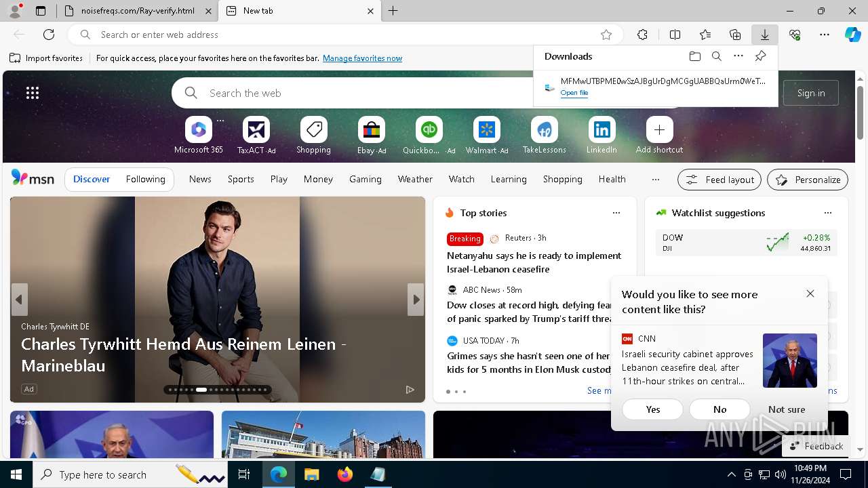Viewport: 868px width, 488px height.
Task: Go to the Weather section
Action: pyautogui.click(x=415, y=179)
